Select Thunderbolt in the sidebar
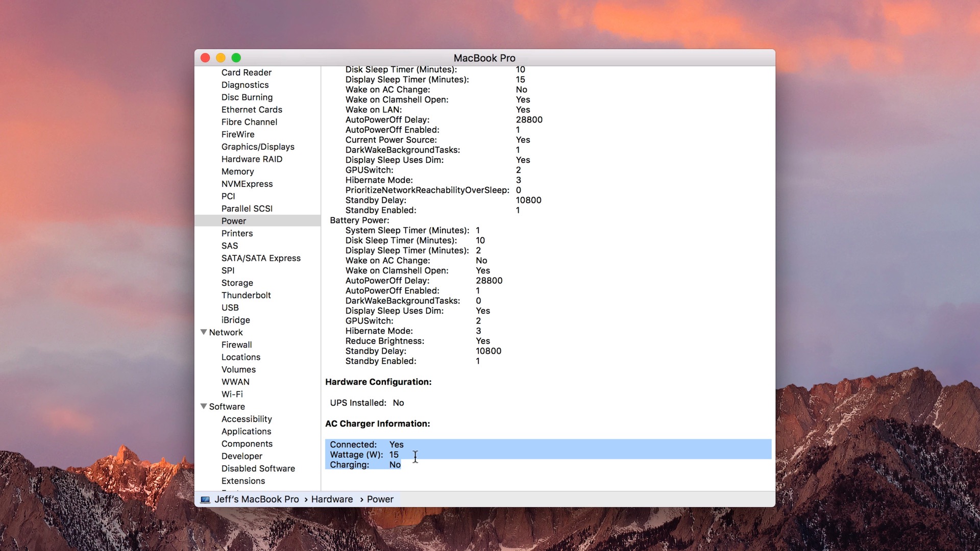Image resolution: width=980 pixels, height=551 pixels. pos(246,295)
